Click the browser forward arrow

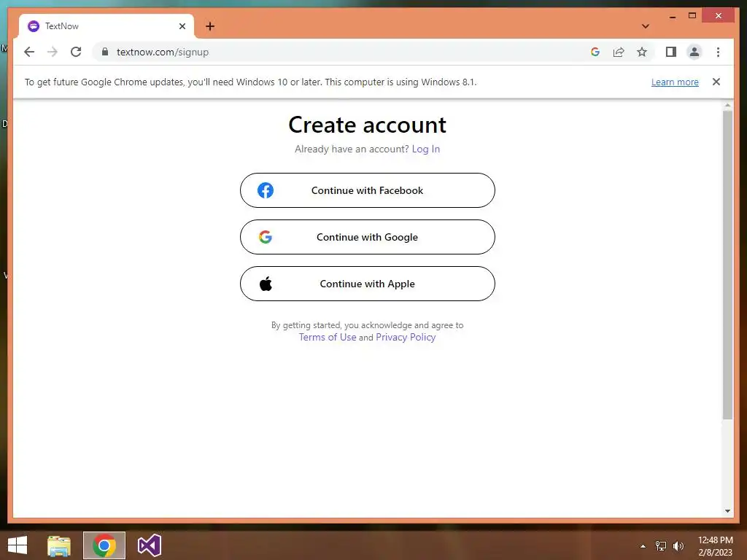[53, 52]
